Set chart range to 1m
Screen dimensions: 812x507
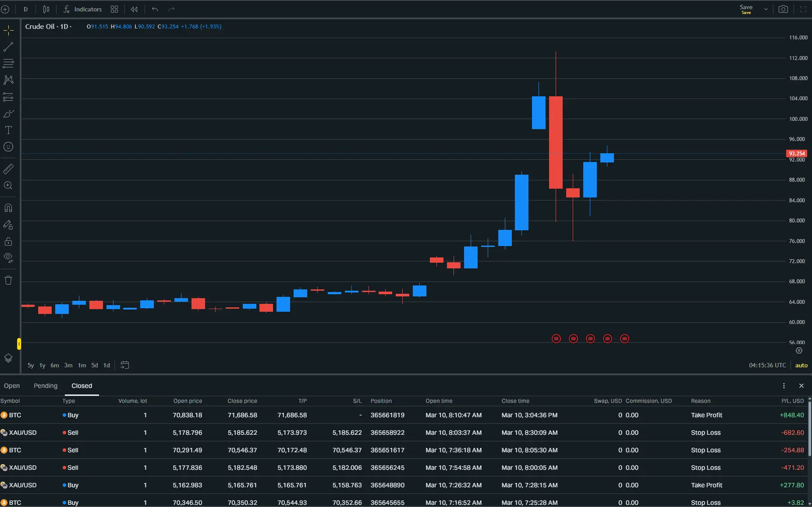click(82, 365)
